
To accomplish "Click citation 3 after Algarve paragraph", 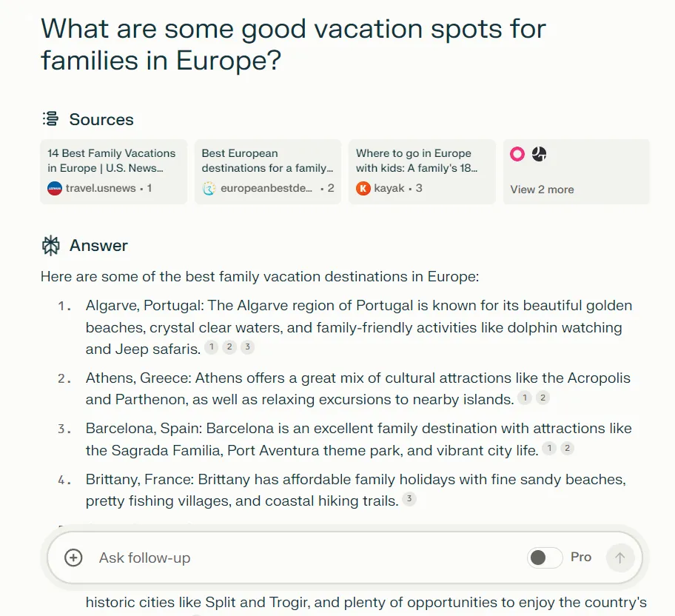I will (247, 346).
